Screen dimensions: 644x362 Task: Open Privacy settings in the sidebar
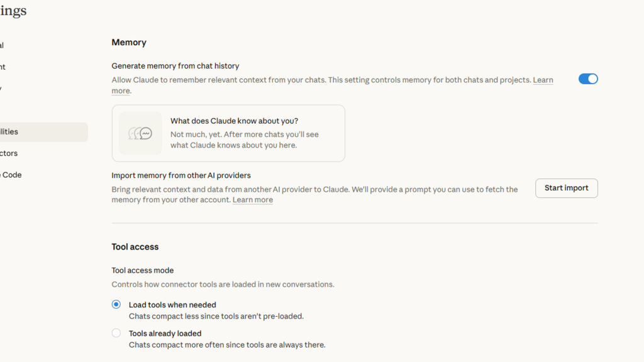[2, 89]
